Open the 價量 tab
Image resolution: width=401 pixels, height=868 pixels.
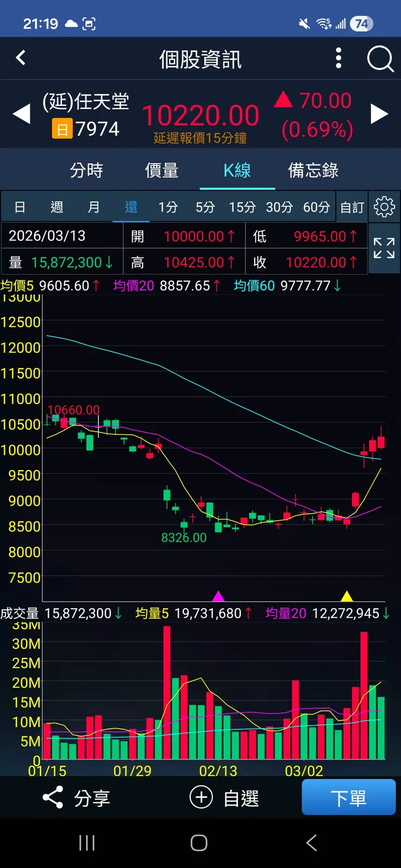161,170
